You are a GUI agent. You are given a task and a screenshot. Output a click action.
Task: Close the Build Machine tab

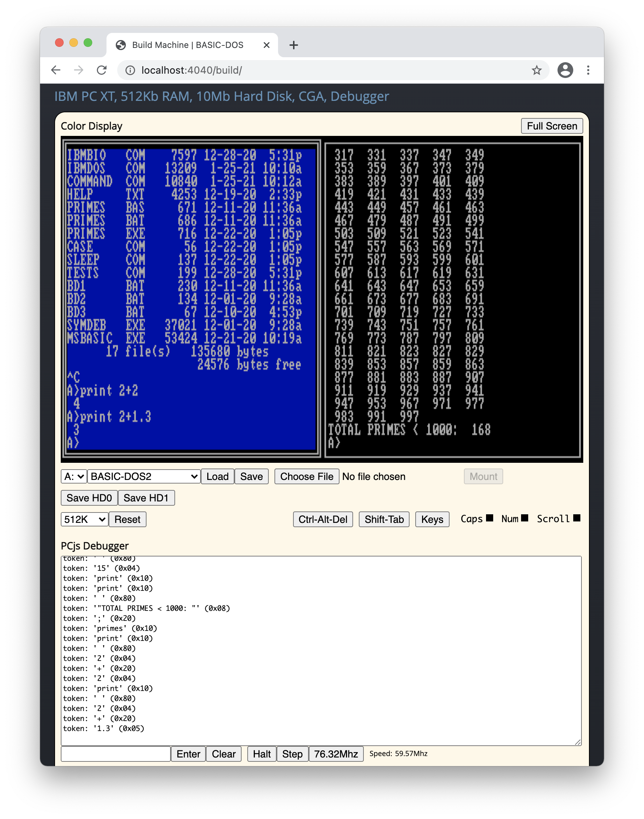[267, 45]
